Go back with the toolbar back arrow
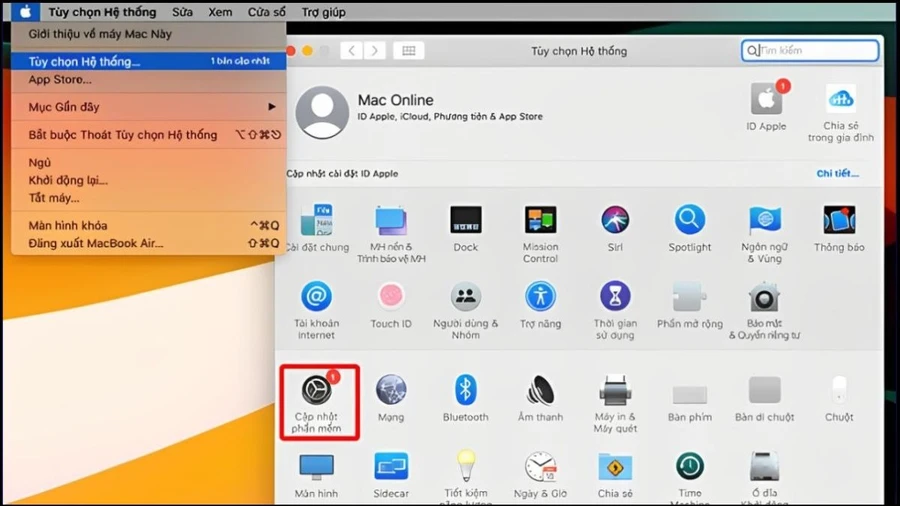Image resolution: width=900 pixels, height=506 pixels. click(x=351, y=50)
